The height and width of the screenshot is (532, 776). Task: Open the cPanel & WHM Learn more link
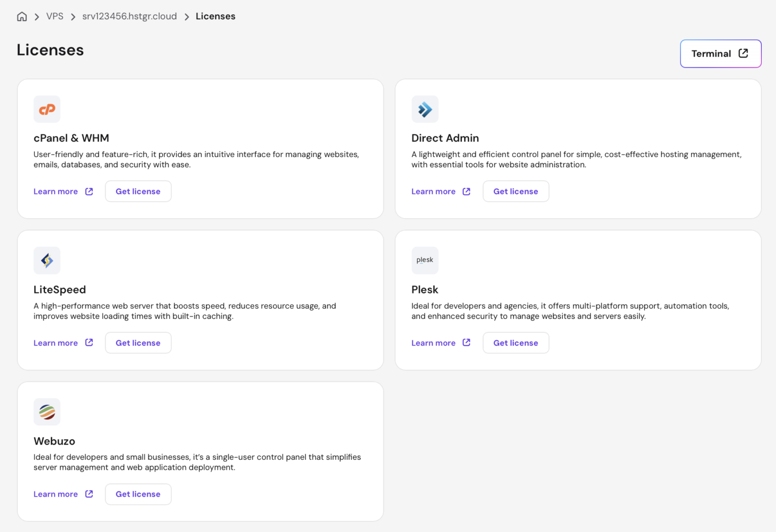63,191
